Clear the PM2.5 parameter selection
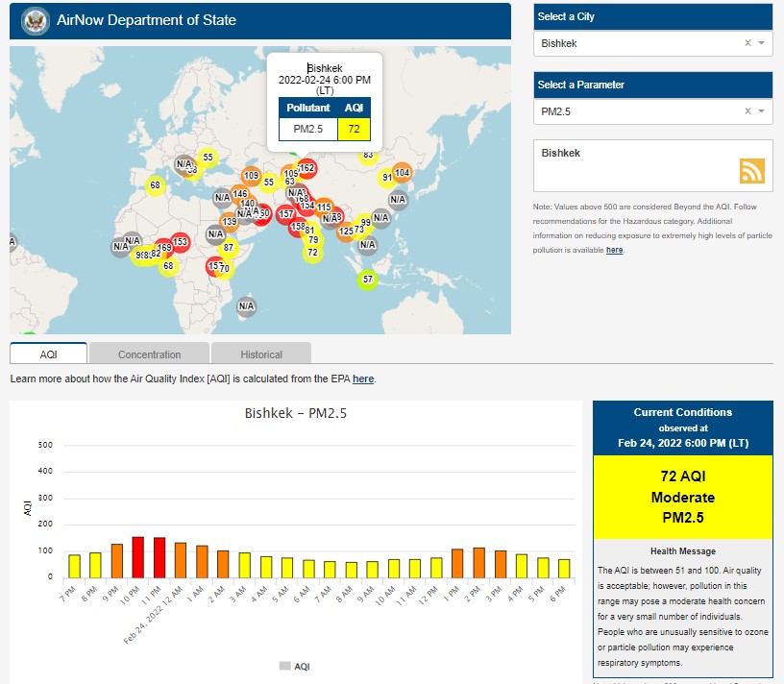 click(747, 111)
